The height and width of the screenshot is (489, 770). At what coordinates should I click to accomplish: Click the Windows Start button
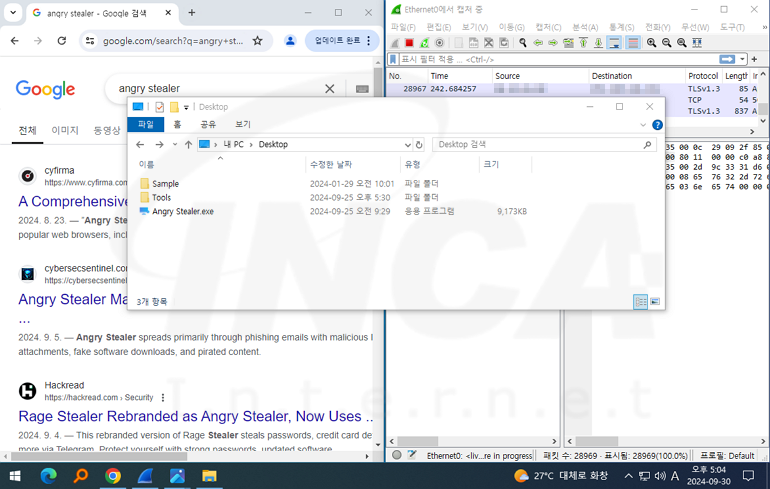pos(15,475)
